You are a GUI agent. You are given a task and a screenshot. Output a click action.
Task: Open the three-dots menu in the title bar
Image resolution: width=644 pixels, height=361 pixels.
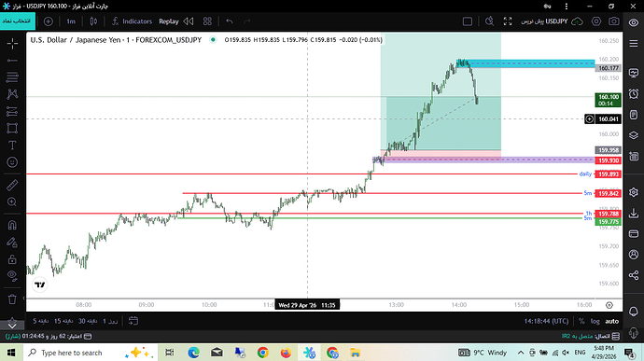tap(567, 7)
